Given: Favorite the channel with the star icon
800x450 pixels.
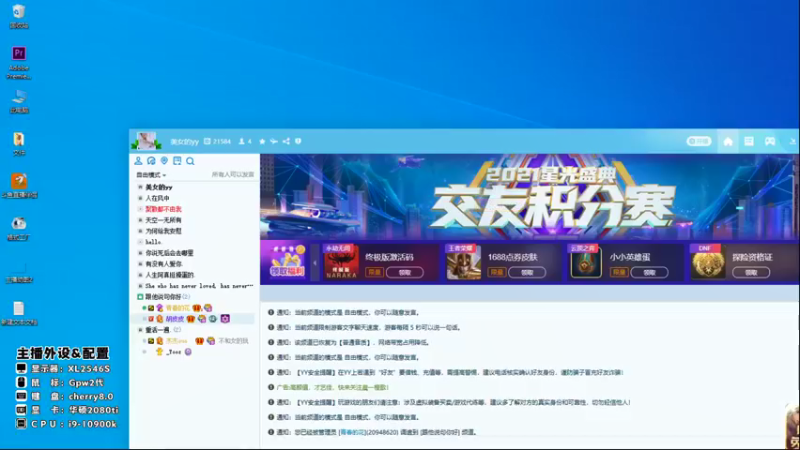Looking at the screenshot, I should pyautogui.click(x=262, y=141).
